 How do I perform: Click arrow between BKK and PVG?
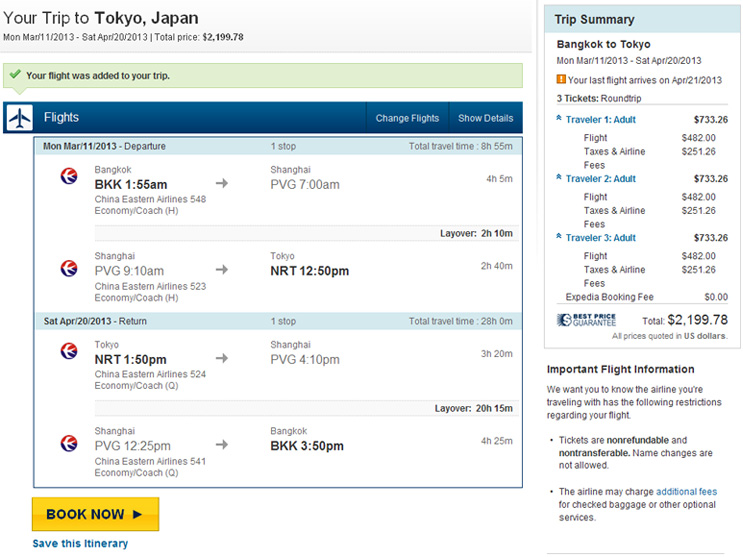222,184
